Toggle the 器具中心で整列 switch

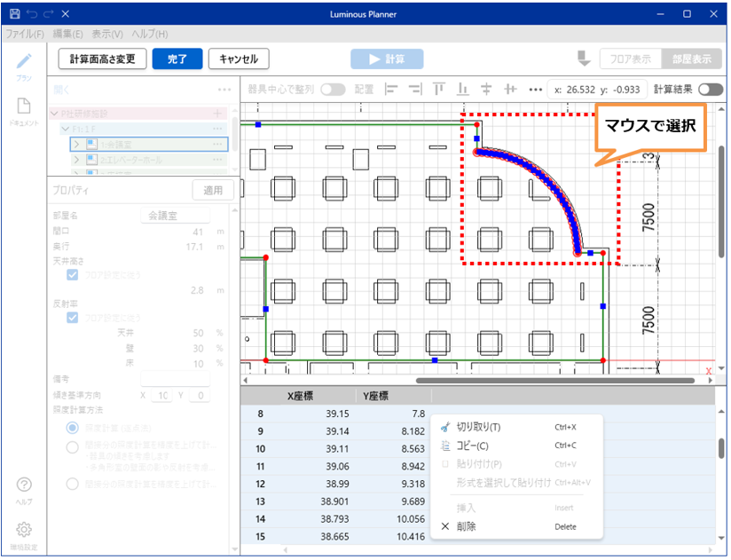click(333, 90)
